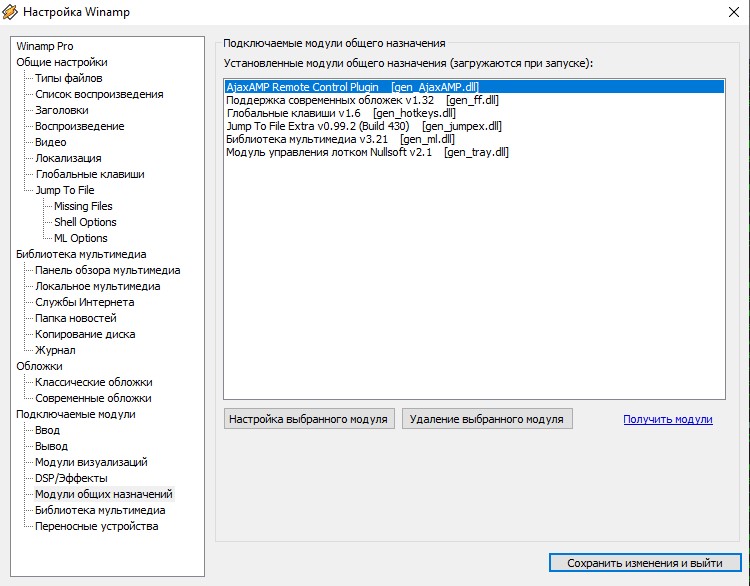Open Локальное мультимедиа settings
The width and height of the screenshot is (750, 586).
[x=98, y=286]
